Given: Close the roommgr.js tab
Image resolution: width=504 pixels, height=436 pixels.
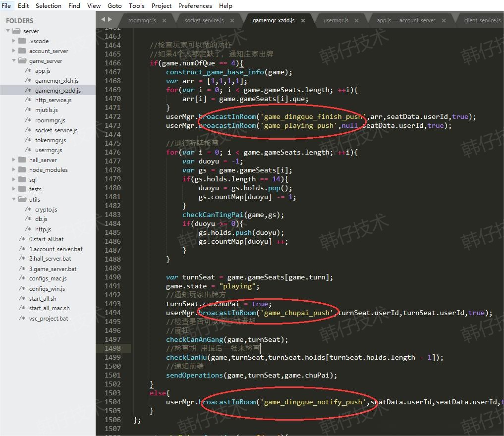Looking at the screenshot, I should coord(164,20).
